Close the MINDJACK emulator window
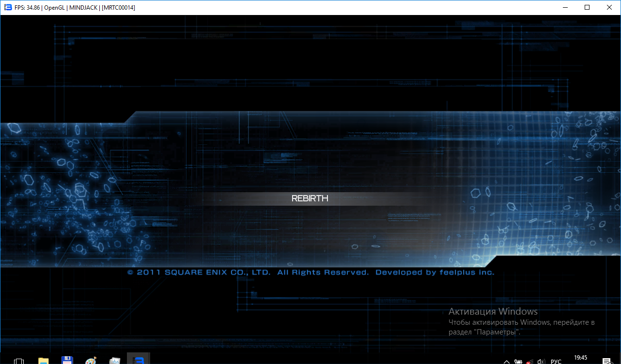 (x=609, y=7)
